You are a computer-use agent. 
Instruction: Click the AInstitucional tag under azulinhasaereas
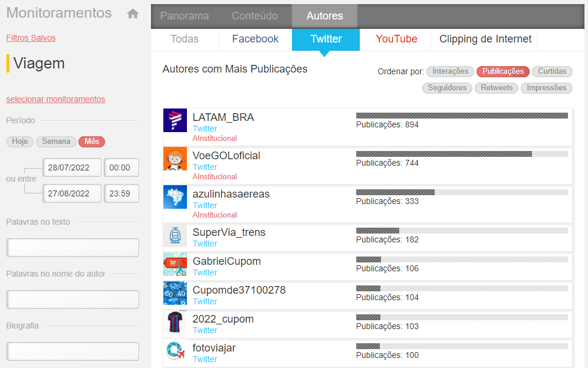coord(215,215)
